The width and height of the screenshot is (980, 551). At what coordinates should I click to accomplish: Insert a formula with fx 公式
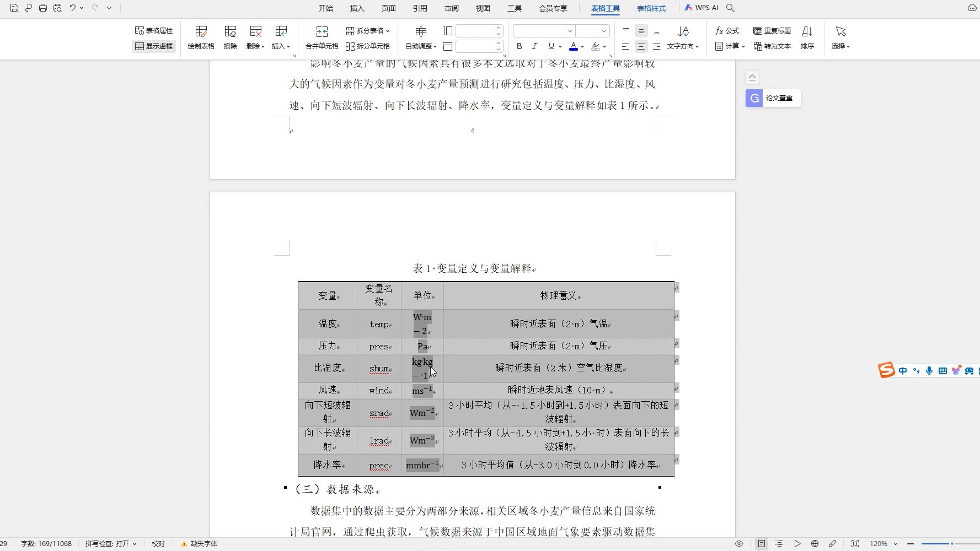pos(727,31)
